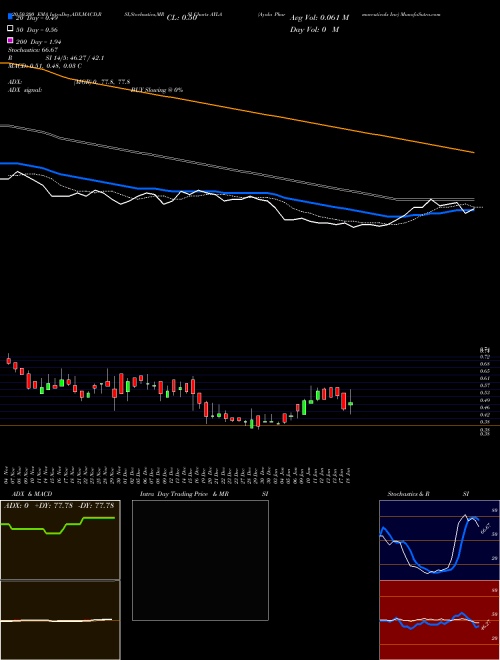Click the white 50 Day legend swatch

pos(10,29)
